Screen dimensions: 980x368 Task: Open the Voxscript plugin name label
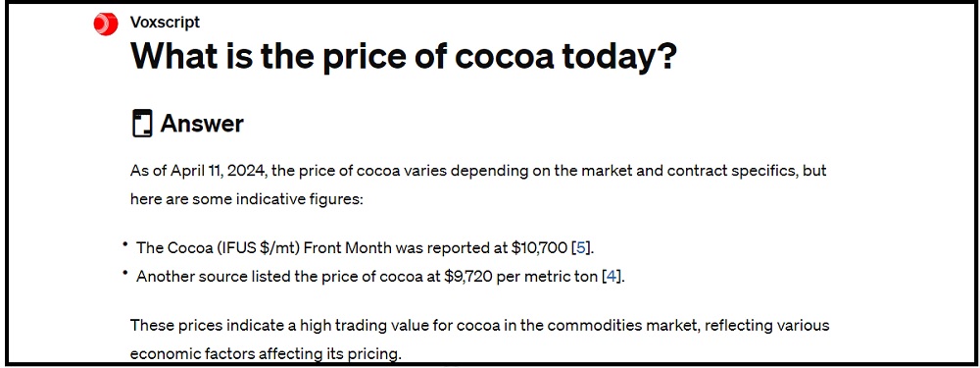pos(165,23)
